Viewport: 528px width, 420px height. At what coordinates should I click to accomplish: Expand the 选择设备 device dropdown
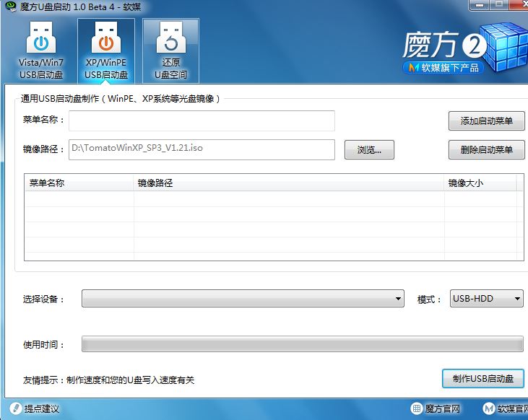pyautogui.click(x=243, y=299)
